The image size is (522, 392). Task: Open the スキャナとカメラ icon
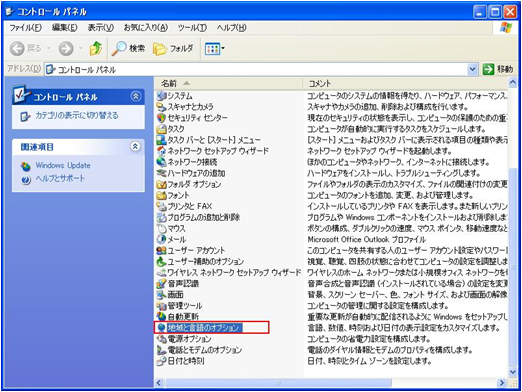click(x=162, y=107)
